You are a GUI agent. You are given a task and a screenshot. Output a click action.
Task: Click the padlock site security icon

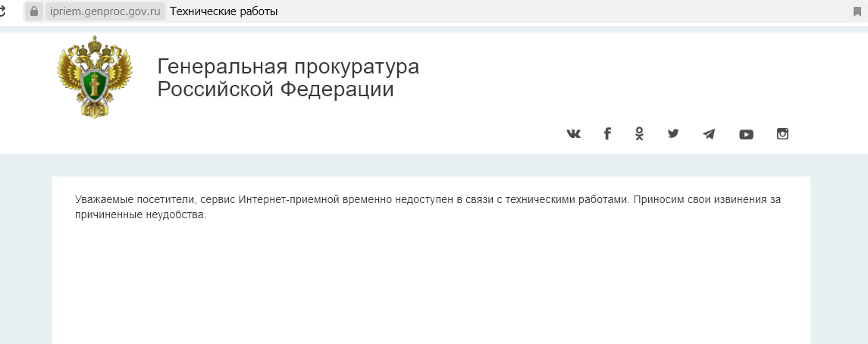tap(34, 11)
